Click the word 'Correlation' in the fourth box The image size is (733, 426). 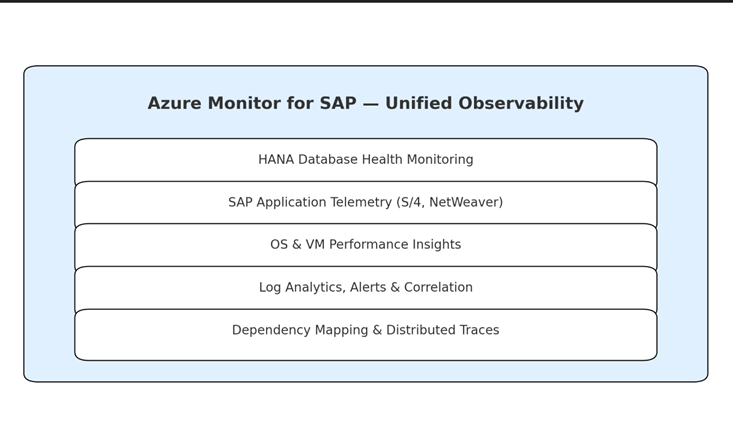click(438, 287)
